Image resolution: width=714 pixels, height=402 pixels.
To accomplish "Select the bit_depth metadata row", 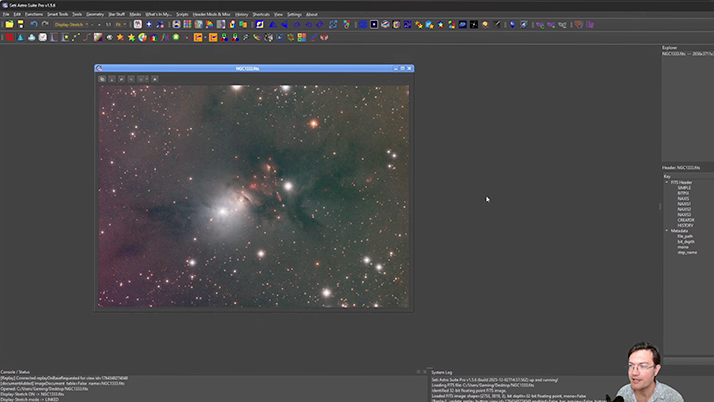I will [686, 242].
